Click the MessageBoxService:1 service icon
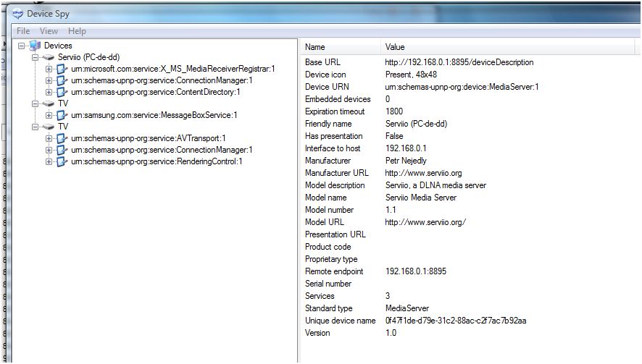The width and height of the screenshot is (642, 364). point(62,115)
